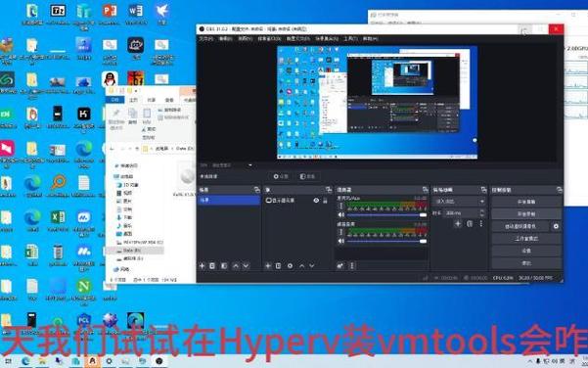Add a transition with the plus icon
This screenshot has width=588, height=368.
(x=458, y=224)
